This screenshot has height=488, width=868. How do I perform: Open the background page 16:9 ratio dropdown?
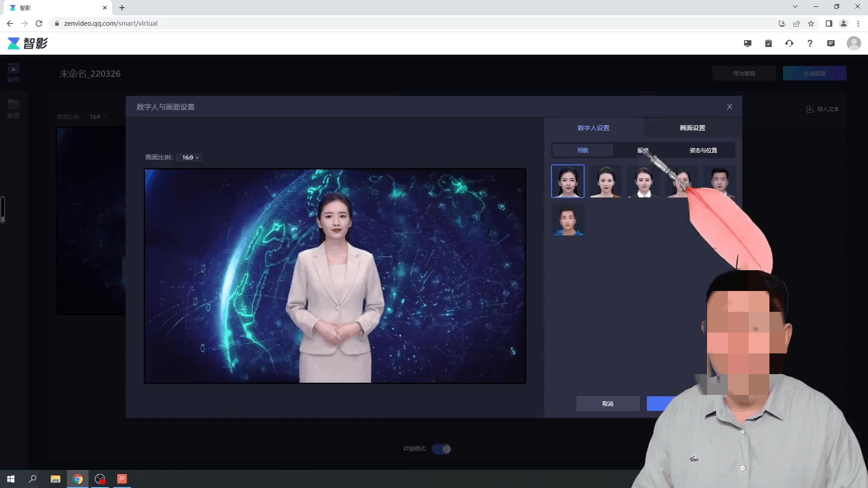(x=98, y=117)
